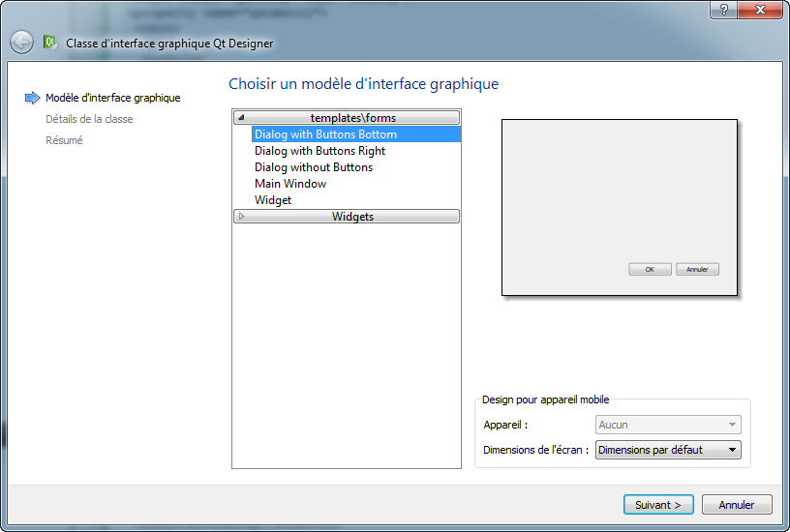Pick the Main Window template
The image size is (790, 532).
click(289, 184)
